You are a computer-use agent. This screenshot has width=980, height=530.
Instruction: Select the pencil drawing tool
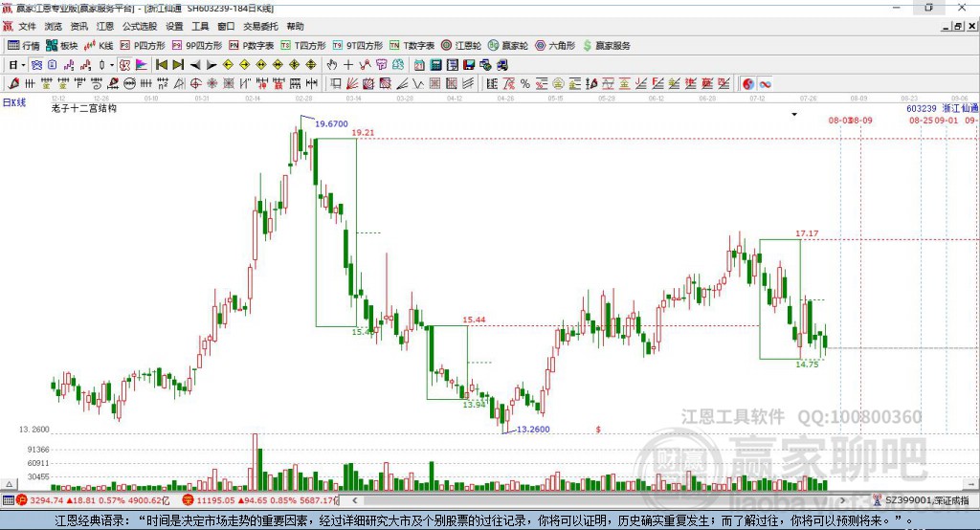[x=13, y=84]
